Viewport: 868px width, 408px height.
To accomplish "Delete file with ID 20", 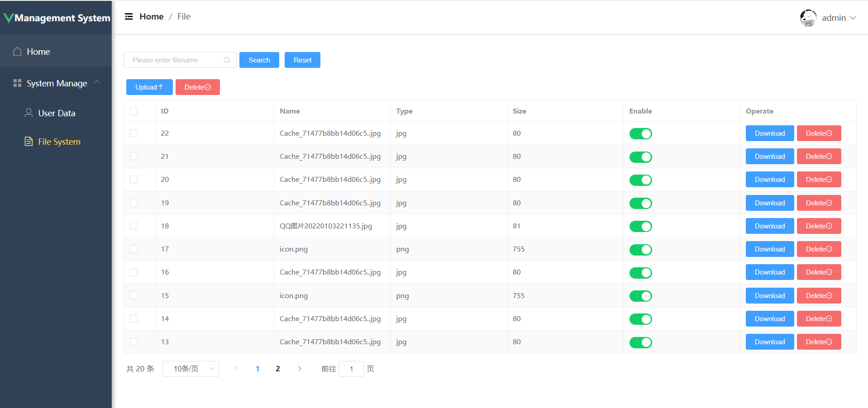I will 819,180.
